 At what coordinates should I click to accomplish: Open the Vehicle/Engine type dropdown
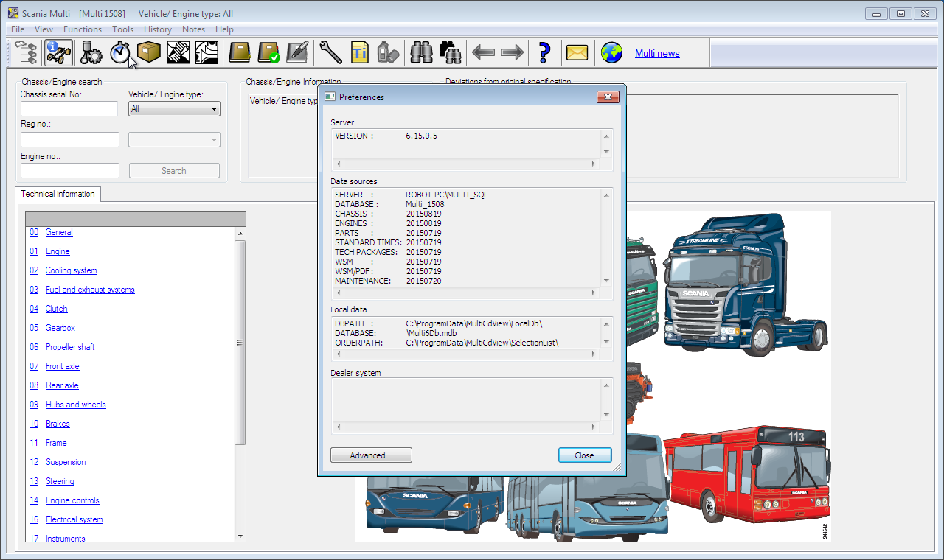(174, 109)
